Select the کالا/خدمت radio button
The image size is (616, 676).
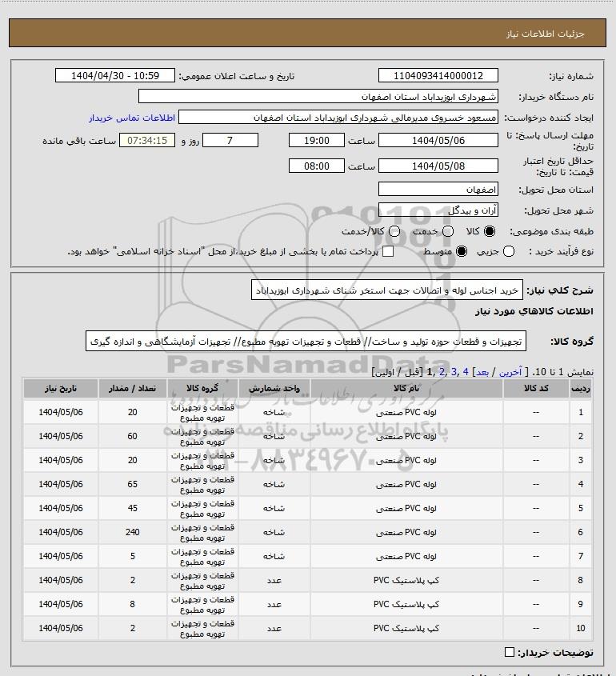[394, 231]
